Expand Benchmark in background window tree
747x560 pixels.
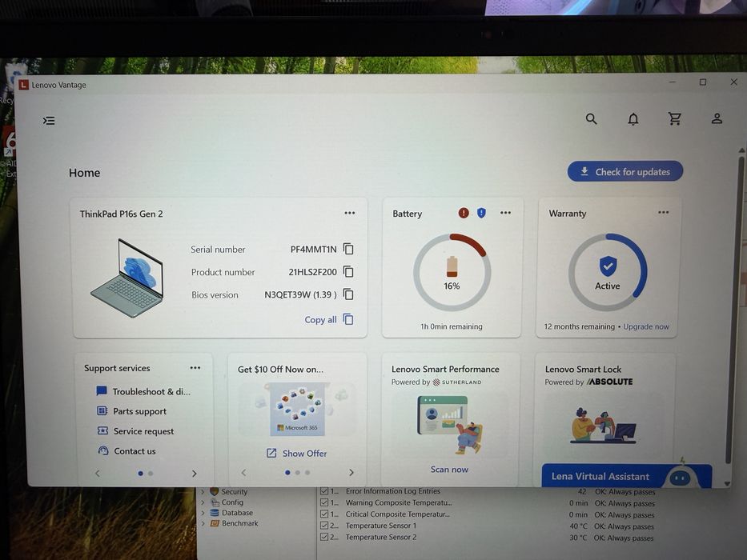pyautogui.click(x=203, y=523)
